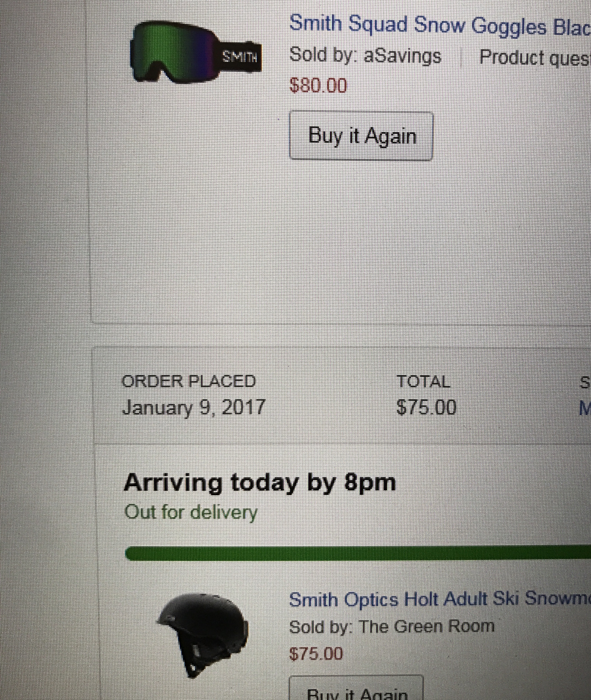Click the ORDER PLACED label
This screenshot has width=591, height=700.
189,381
